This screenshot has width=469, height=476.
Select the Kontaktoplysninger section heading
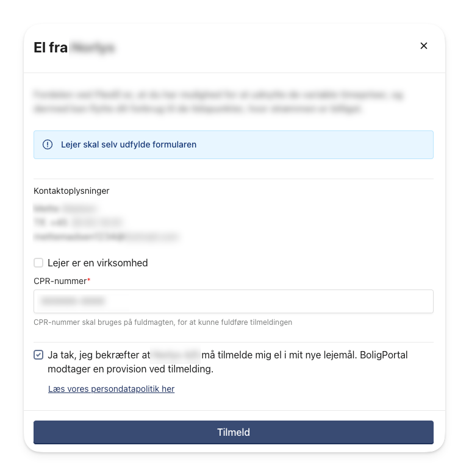coord(71,191)
